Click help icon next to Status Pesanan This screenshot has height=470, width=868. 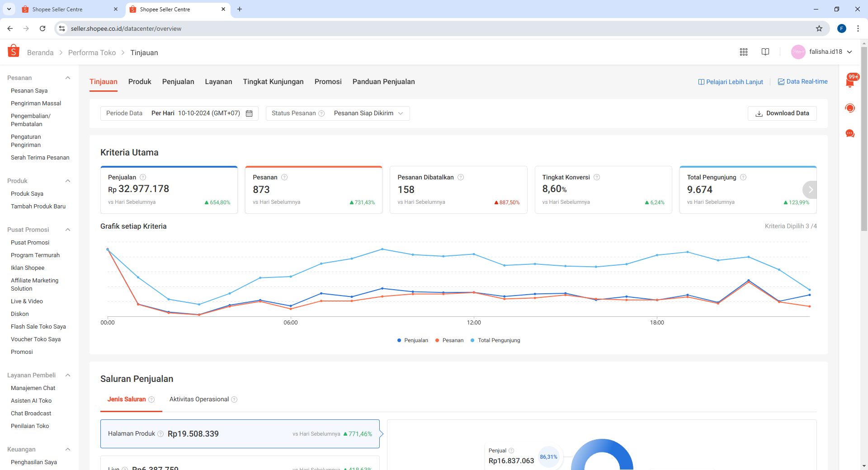(321, 113)
